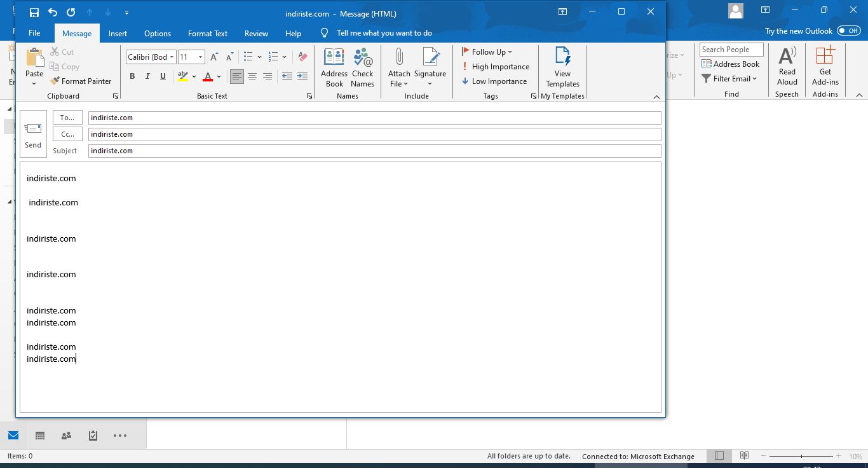The height and width of the screenshot is (468, 868).
Task: Click Cut in Clipboard group
Action: coord(62,52)
